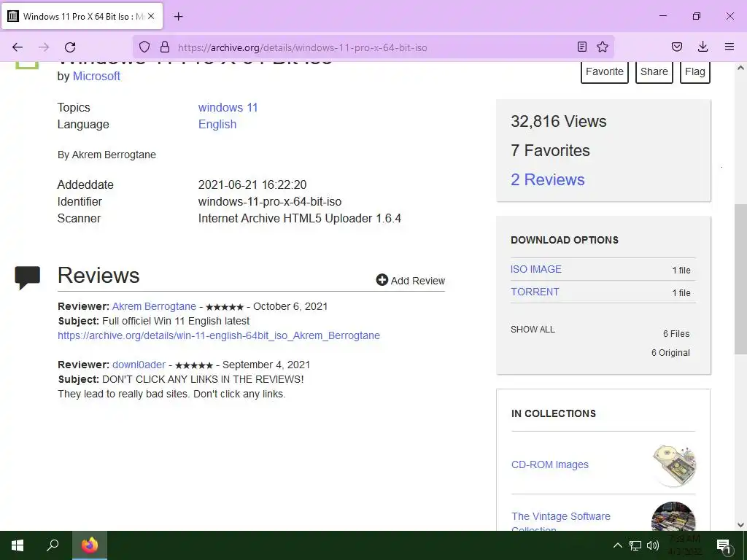Open the network status tray icon
Screen dimensions: 747x560
click(635, 545)
